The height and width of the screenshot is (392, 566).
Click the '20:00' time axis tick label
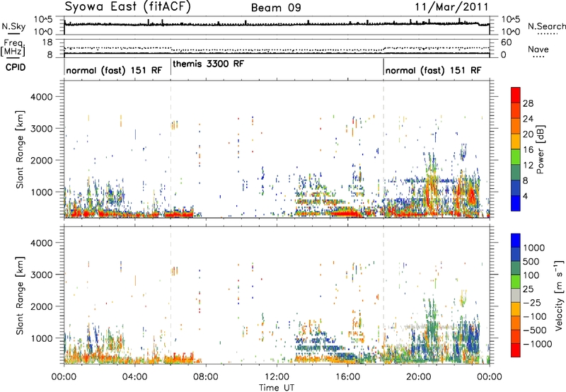(418, 377)
